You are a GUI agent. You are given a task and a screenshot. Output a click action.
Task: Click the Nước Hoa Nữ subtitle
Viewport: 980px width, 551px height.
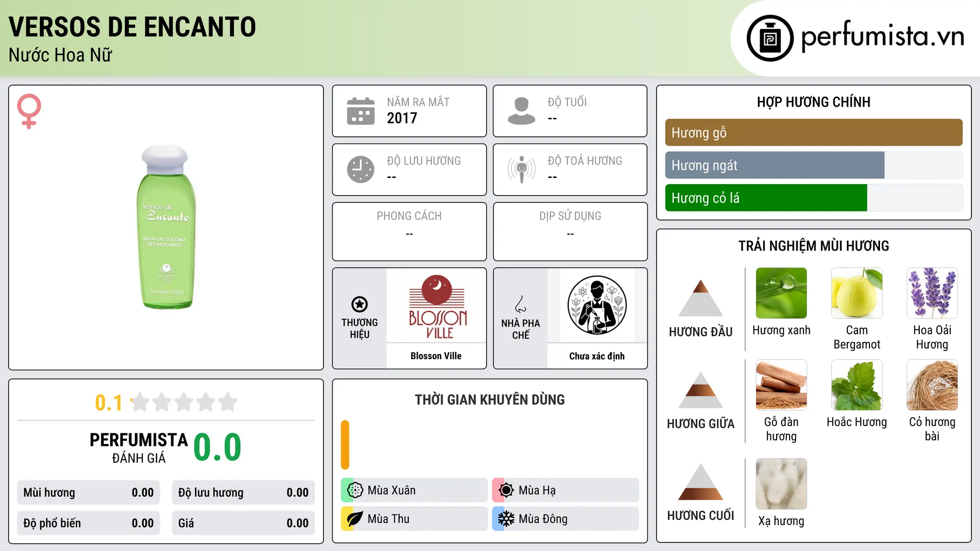[x=60, y=55]
